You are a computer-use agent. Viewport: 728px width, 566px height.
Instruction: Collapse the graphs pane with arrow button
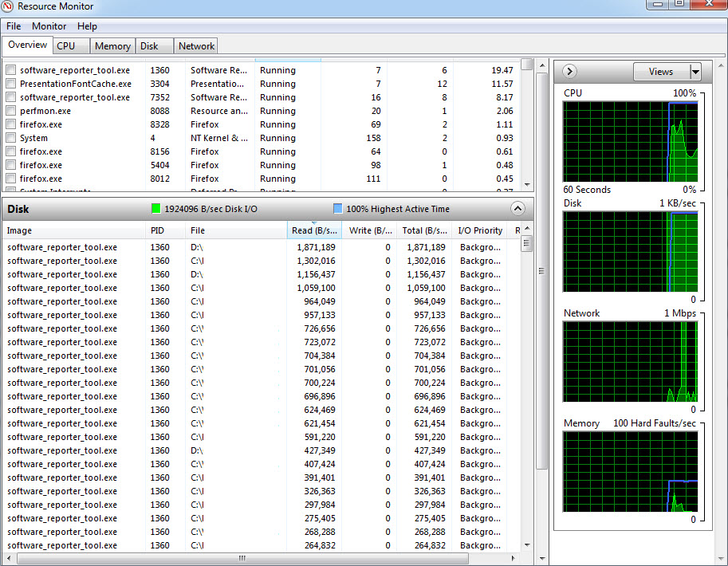click(569, 72)
